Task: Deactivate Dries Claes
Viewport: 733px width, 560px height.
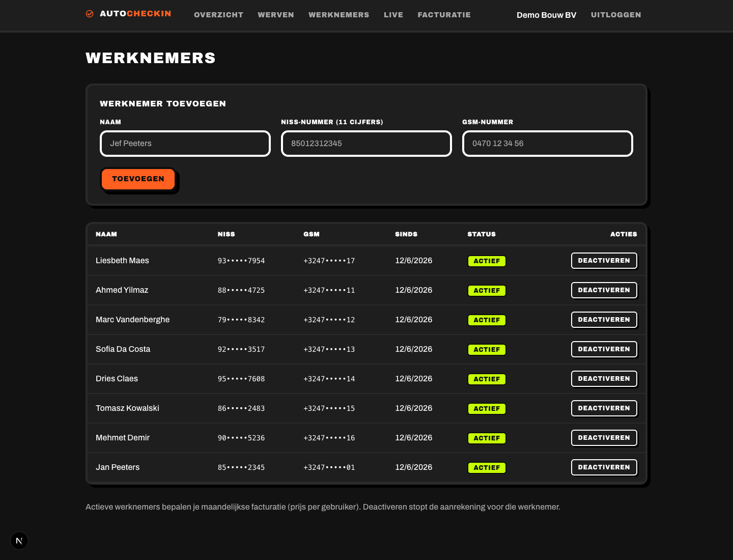Action: (604, 379)
